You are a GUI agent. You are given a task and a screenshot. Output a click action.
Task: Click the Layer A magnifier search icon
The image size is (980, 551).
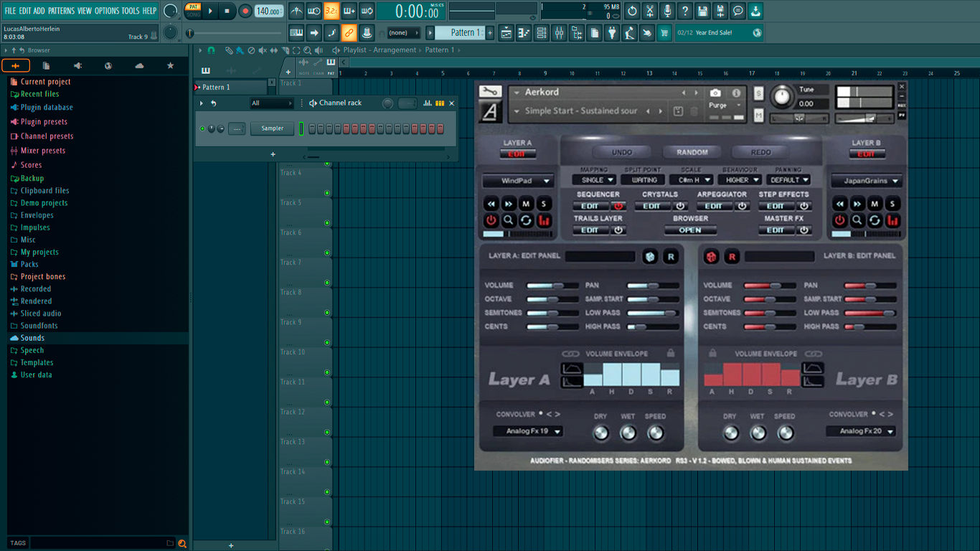(x=509, y=221)
